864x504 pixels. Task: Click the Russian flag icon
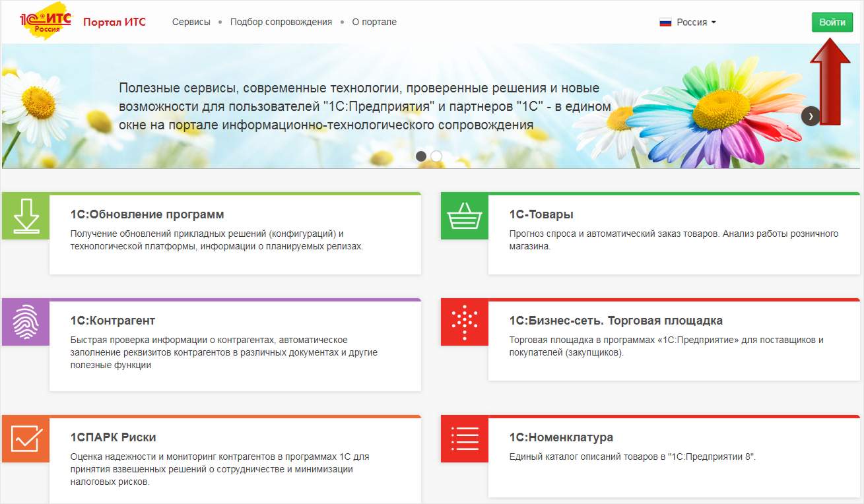(665, 22)
